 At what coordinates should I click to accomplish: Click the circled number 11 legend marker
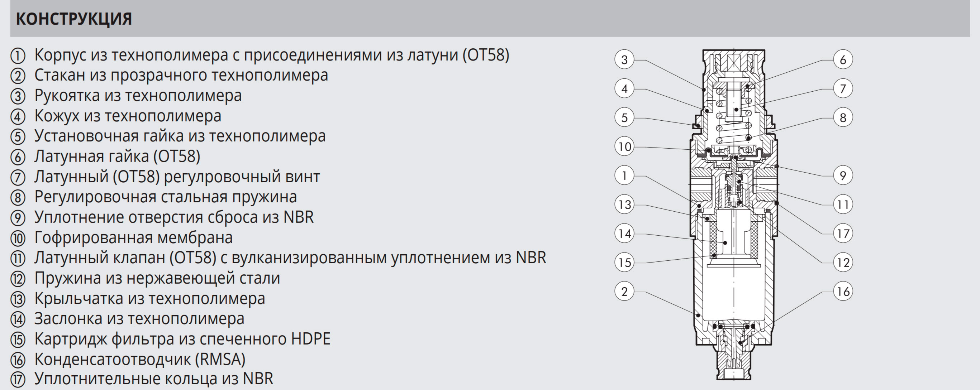point(18,259)
